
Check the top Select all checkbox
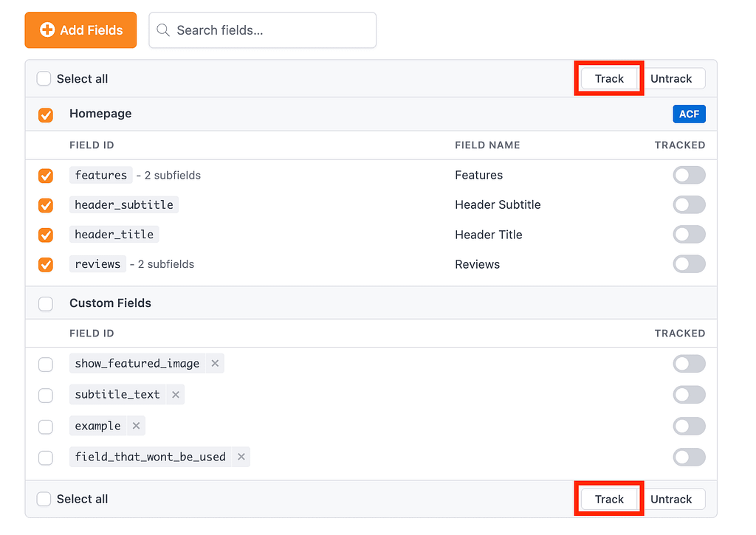point(44,78)
